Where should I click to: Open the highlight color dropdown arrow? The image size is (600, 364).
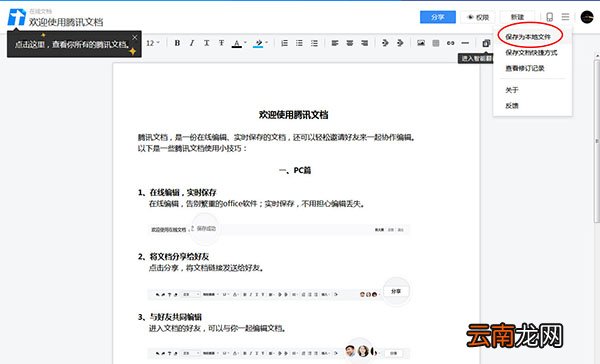267,42
